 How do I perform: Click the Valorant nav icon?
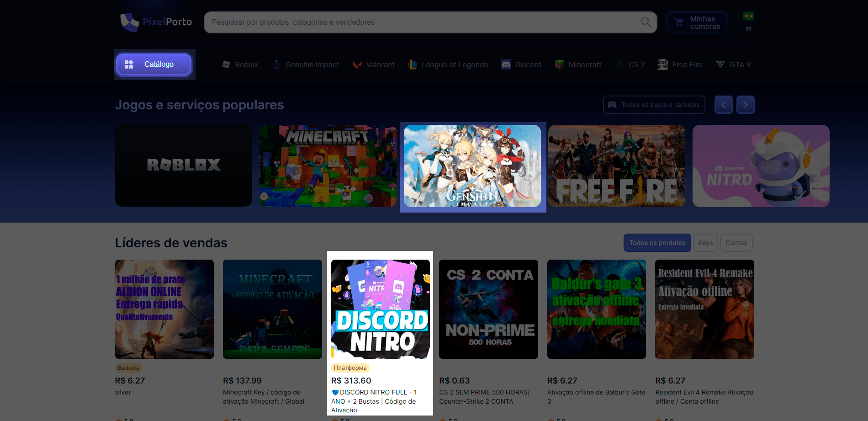[357, 65]
